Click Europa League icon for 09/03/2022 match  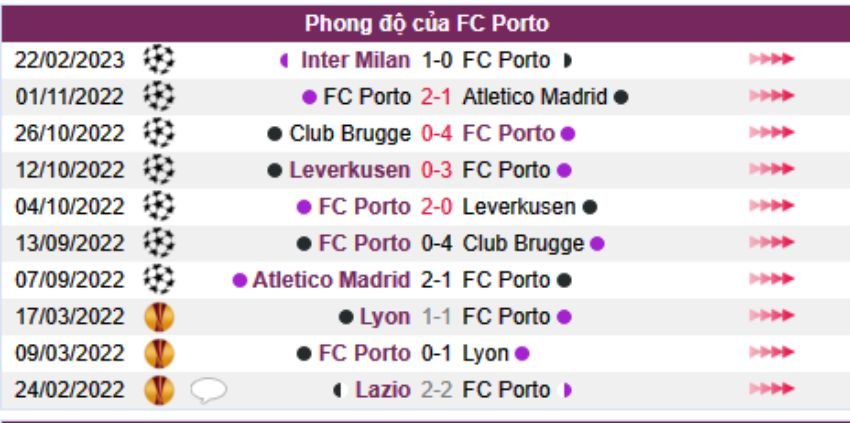pyautogui.click(x=158, y=353)
